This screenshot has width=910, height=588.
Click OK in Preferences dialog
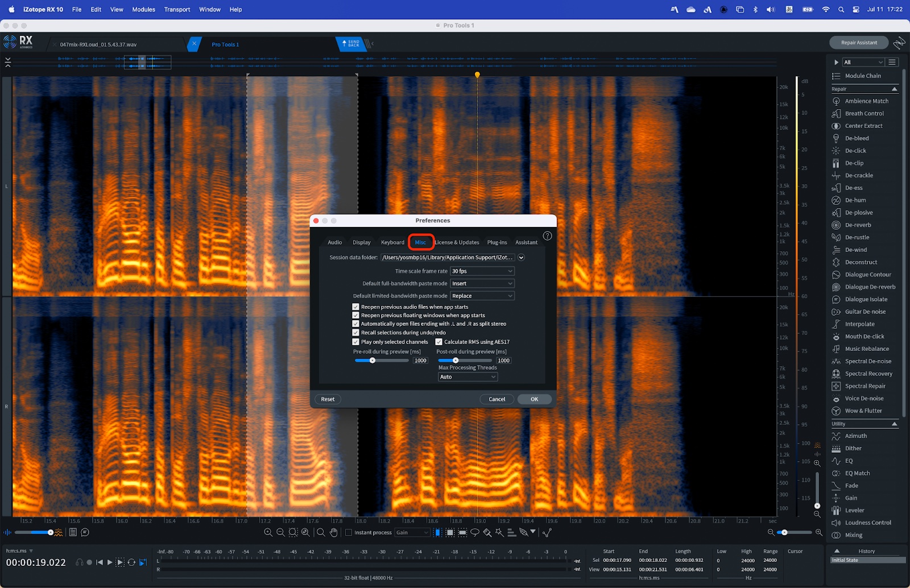click(535, 399)
